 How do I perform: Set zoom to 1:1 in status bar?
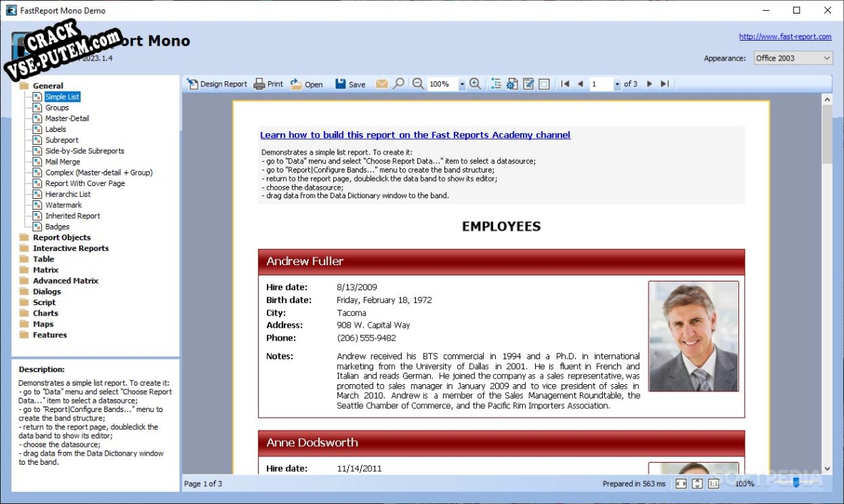tap(713, 484)
